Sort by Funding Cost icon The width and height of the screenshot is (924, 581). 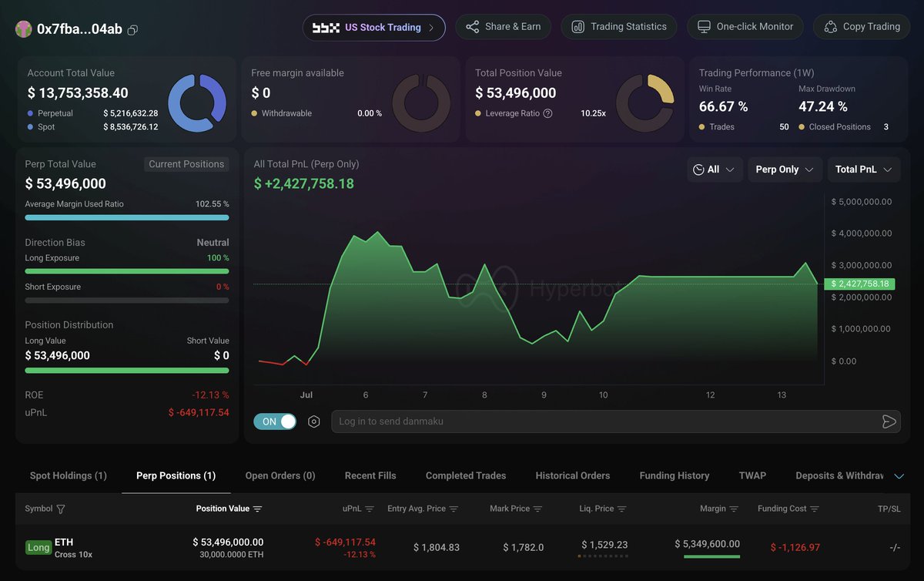coord(814,509)
